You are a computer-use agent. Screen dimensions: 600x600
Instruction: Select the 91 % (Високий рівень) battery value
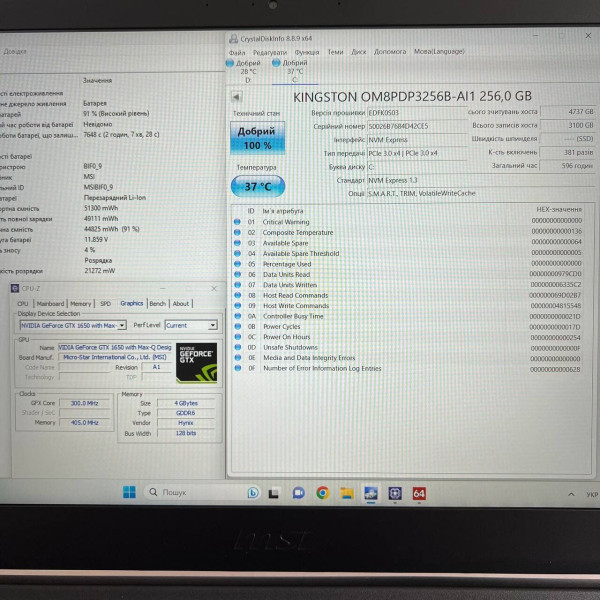[x=116, y=114]
